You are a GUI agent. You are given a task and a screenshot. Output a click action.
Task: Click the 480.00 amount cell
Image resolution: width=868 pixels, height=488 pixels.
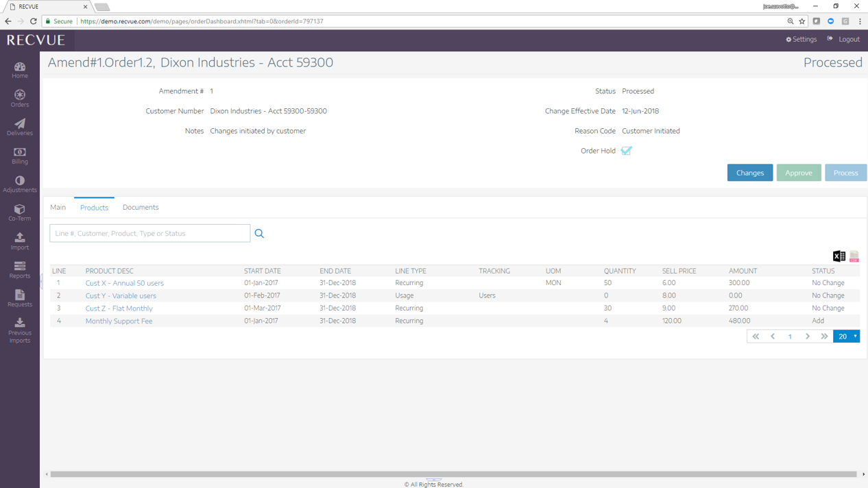point(739,321)
